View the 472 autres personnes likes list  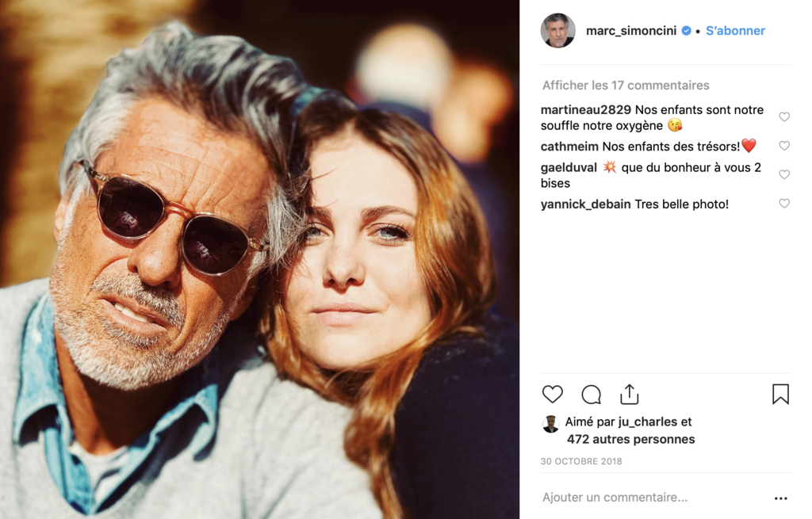coord(630,440)
